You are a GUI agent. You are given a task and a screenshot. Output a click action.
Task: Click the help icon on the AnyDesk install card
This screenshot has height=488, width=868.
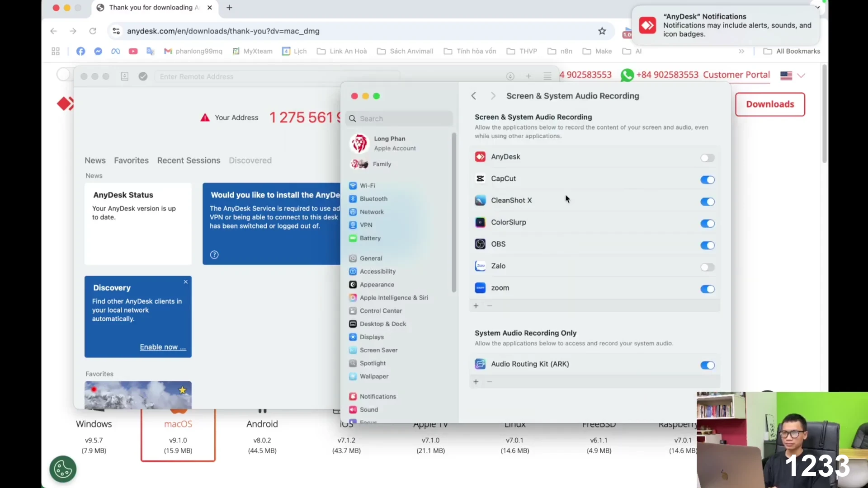(x=214, y=255)
